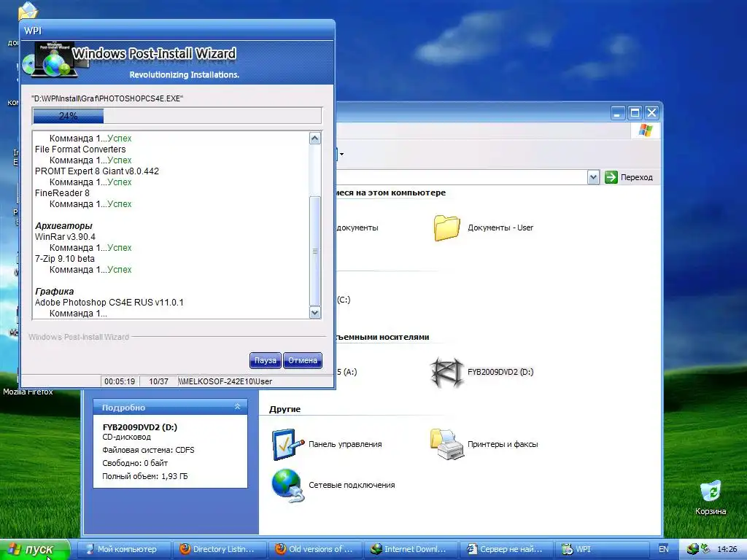Screen dimensions: 747x560
Task: Select PROMT Expert 8 Giant v8.0.442 entry
Action: point(97,171)
